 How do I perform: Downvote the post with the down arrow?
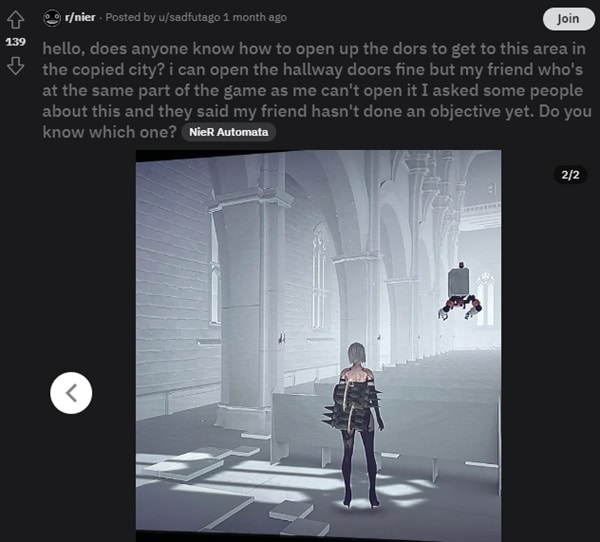coord(15,66)
